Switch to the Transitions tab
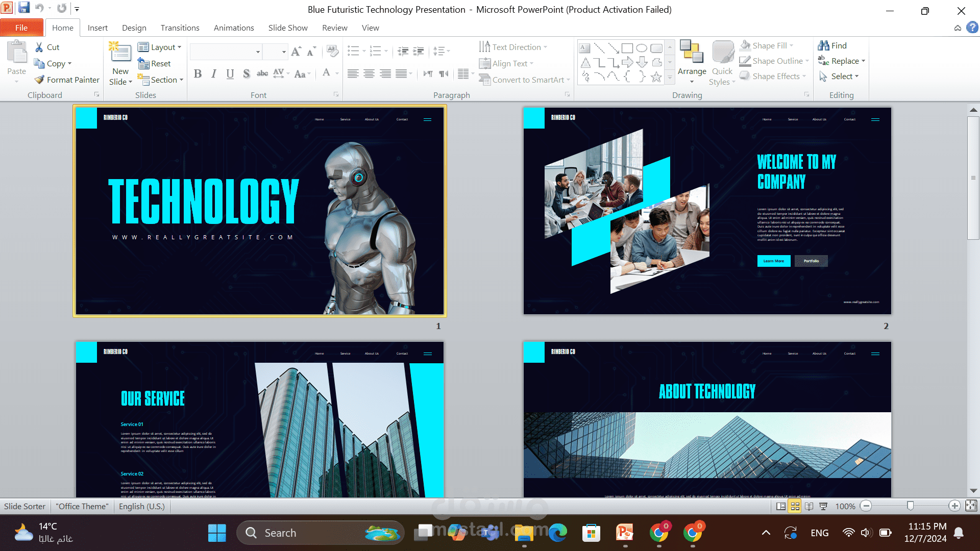 pyautogui.click(x=180, y=28)
